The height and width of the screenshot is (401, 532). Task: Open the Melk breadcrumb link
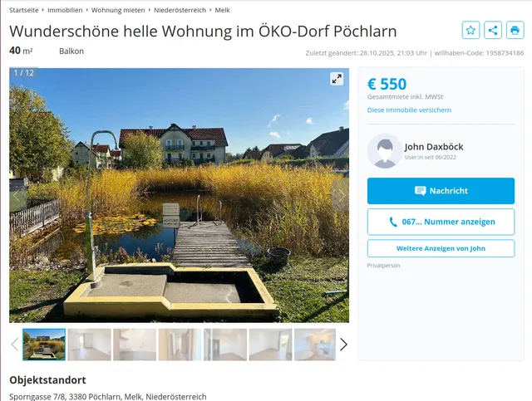click(x=223, y=10)
